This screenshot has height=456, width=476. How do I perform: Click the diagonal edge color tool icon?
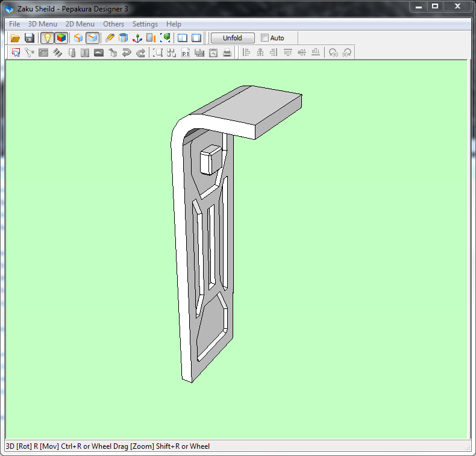57,52
